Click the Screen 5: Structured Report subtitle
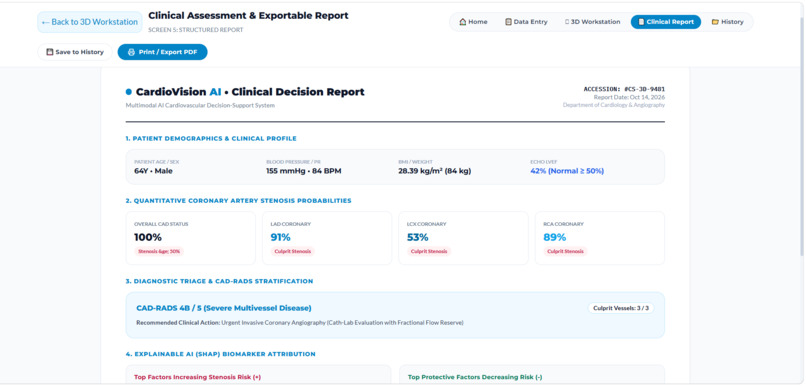Viewport: 806px width, 386px height. (196, 30)
